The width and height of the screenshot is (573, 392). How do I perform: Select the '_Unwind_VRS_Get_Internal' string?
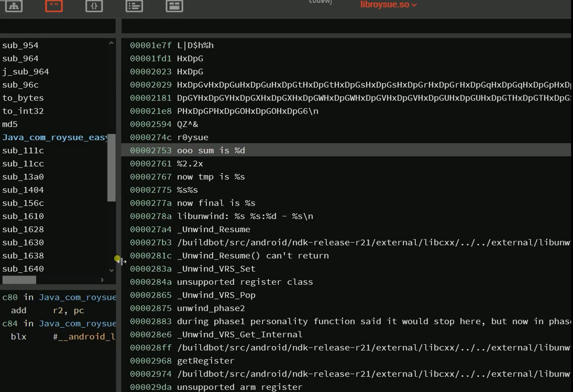point(346,334)
